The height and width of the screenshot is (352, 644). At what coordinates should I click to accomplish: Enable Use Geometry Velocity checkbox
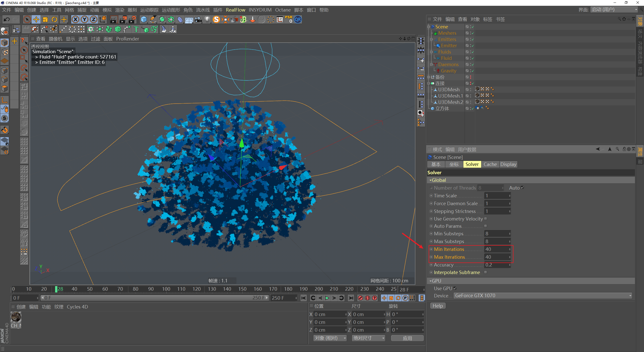(x=486, y=219)
